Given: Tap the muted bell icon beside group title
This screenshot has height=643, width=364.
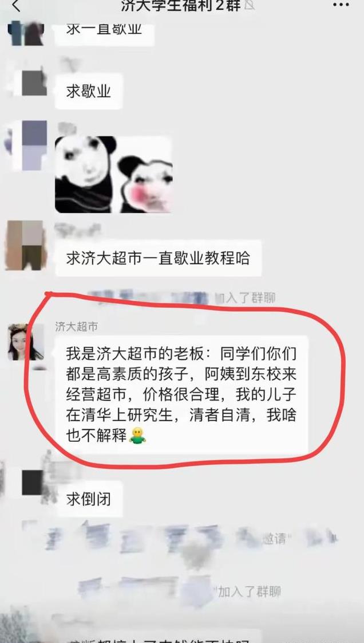Looking at the screenshot, I should tap(249, 5).
